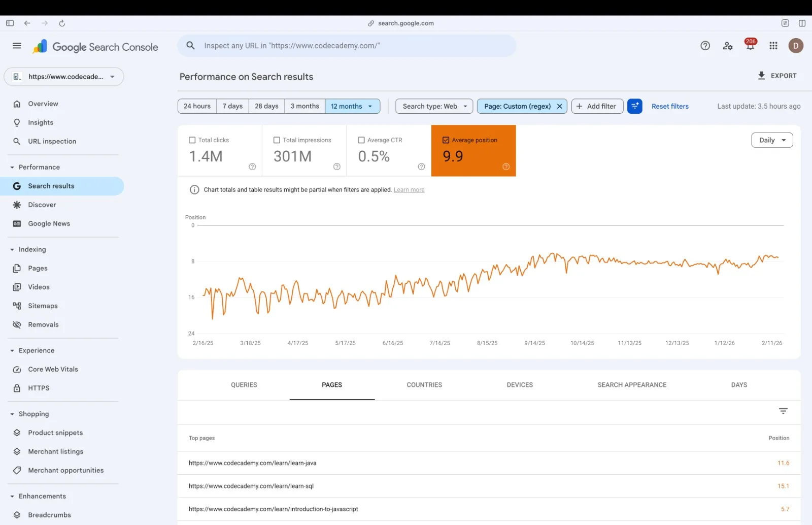This screenshot has width=812, height=525.
Task: Click the table filter rows icon
Action: pyautogui.click(x=783, y=411)
